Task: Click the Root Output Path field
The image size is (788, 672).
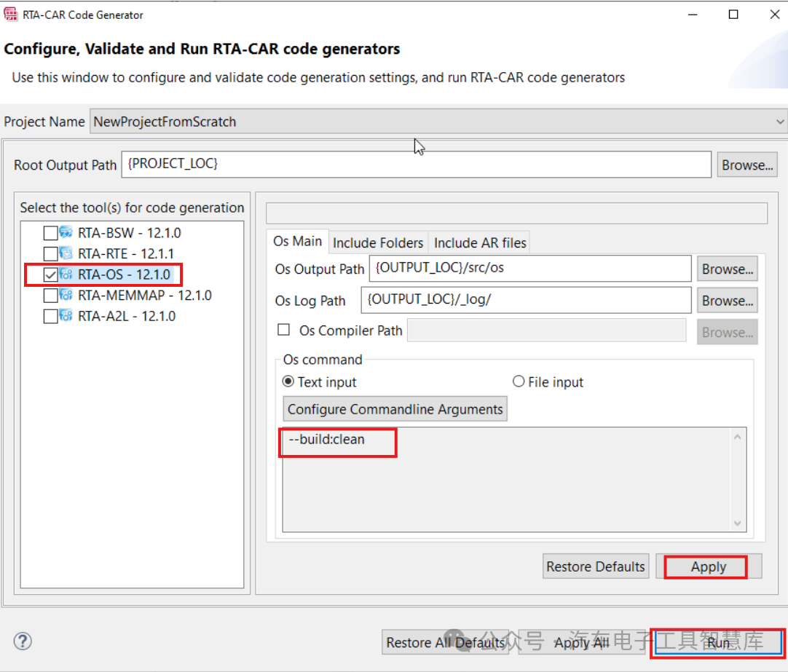Action: pyautogui.click(x=416, y=165)
